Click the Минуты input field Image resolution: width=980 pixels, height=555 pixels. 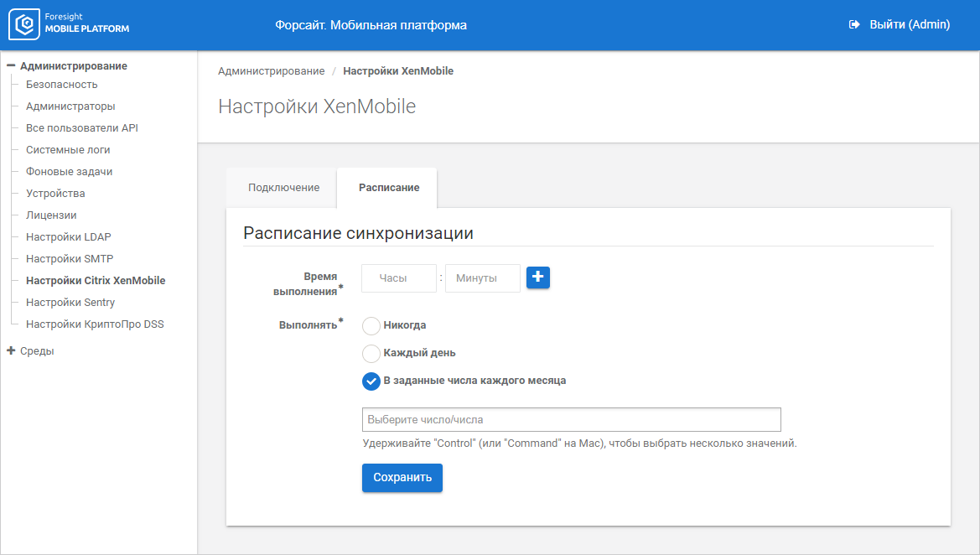(x=482, y=278)
